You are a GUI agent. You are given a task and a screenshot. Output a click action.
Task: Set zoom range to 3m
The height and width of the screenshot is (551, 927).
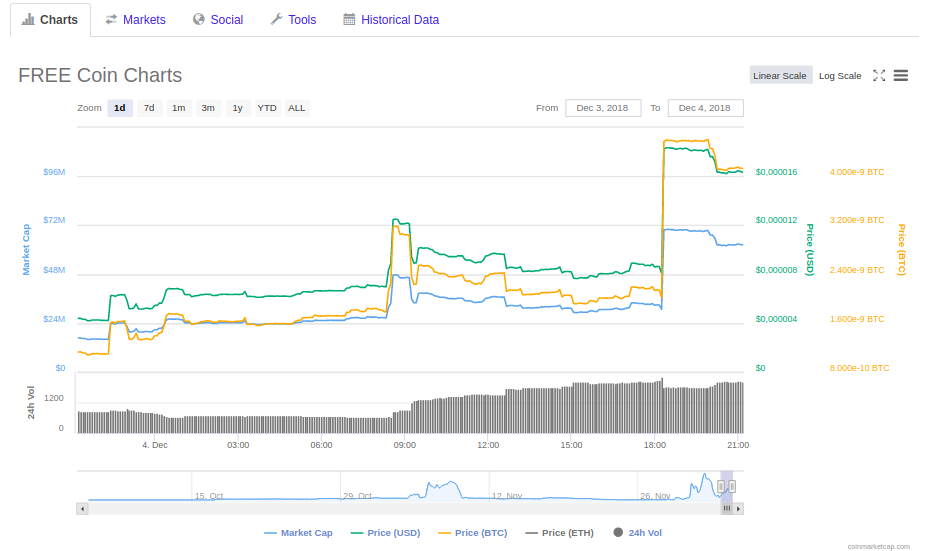pos(208,108)
